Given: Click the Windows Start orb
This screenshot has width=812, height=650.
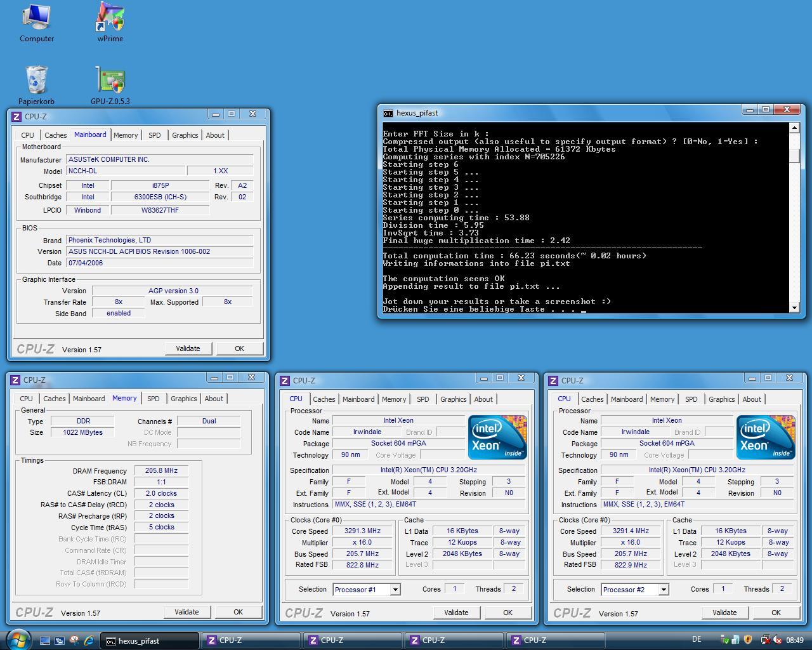Looking at the screenshot, I should coord(18,639).
